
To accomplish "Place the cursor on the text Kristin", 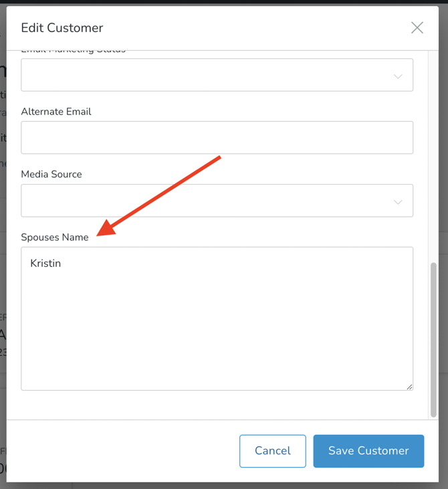I will [45, 264].
